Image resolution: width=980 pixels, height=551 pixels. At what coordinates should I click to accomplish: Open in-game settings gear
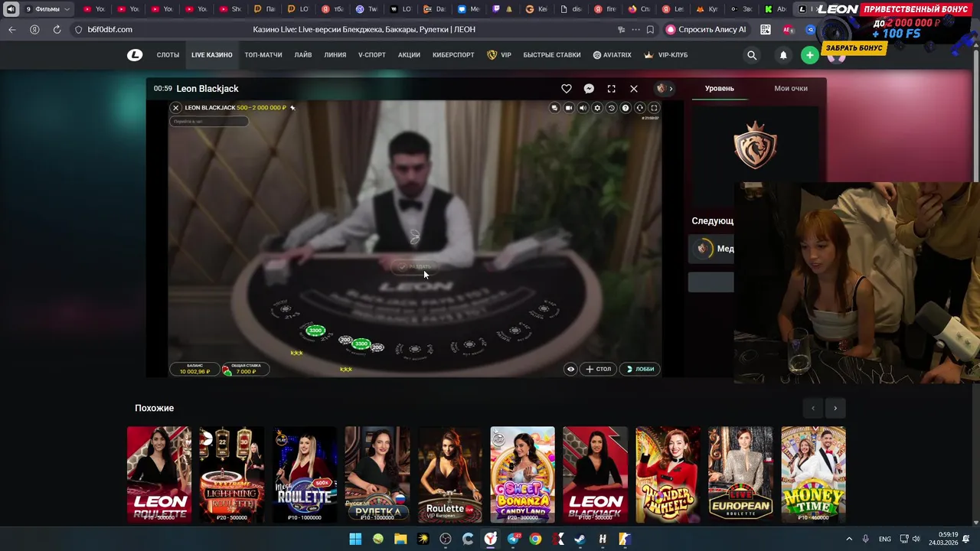[597, 108]
